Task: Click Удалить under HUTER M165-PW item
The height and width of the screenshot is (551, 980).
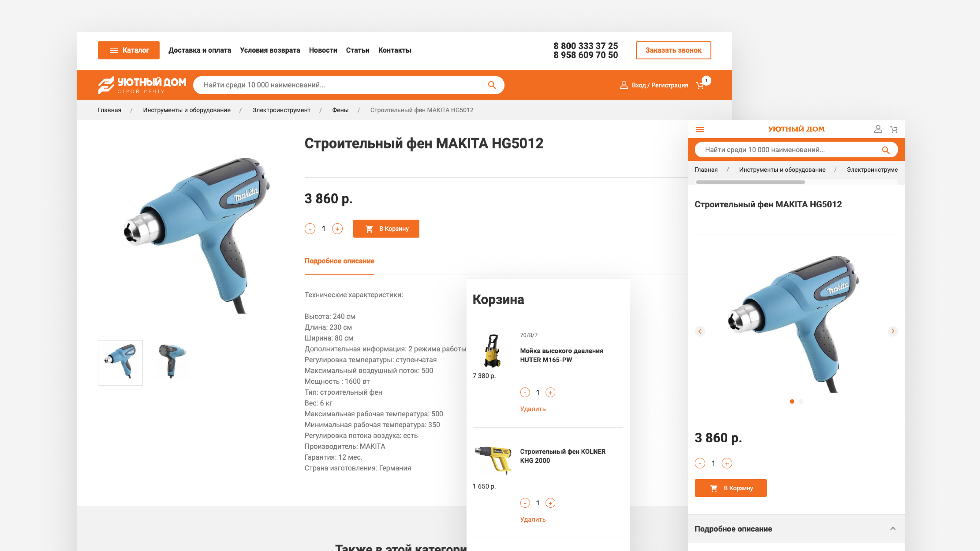Action: [x=533, y=409]
